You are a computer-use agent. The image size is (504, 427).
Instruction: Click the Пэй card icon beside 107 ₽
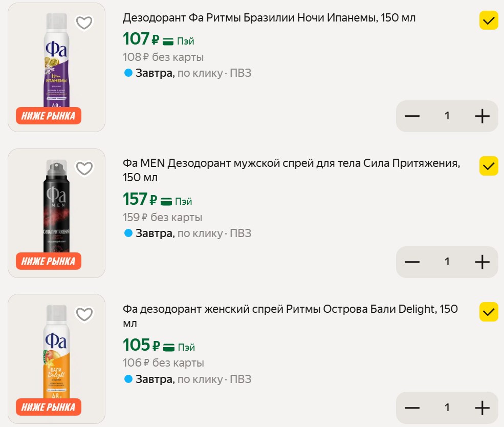[169, 41]
